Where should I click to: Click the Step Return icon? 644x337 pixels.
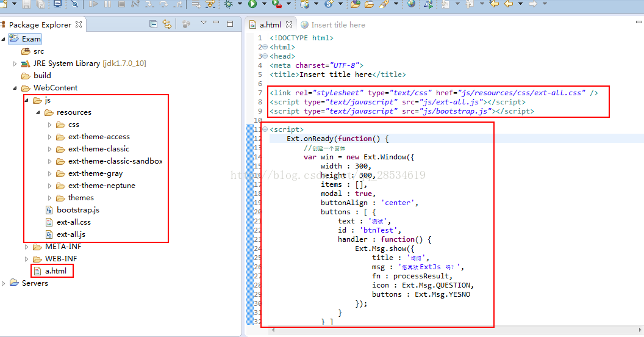178,4
